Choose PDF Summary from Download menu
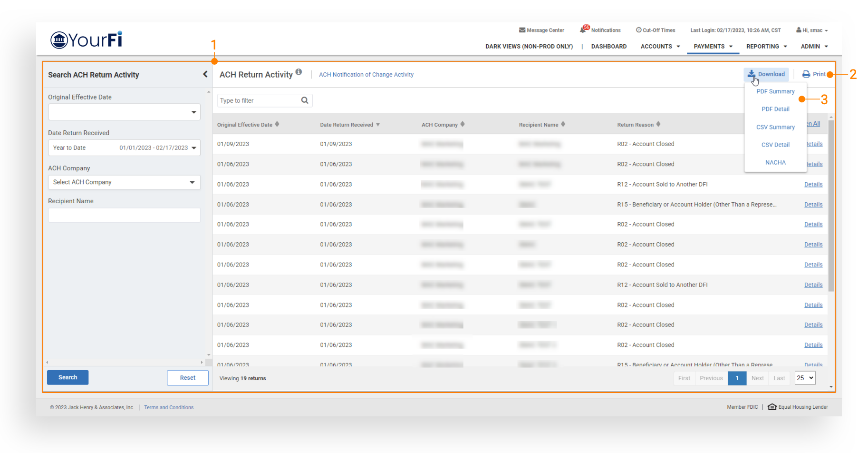Screen dimensions: 868x453 tap(775, 91)
